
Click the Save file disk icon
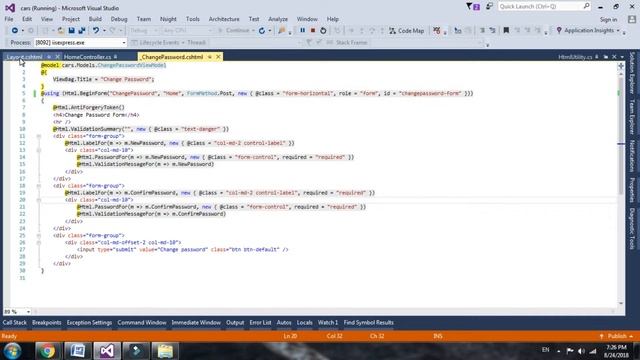(x=71, y=31)
